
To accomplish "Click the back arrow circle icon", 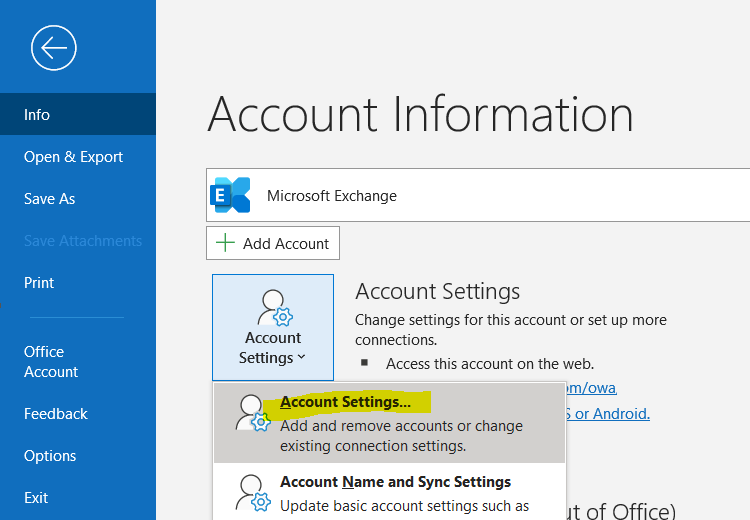I will (54, 48).
